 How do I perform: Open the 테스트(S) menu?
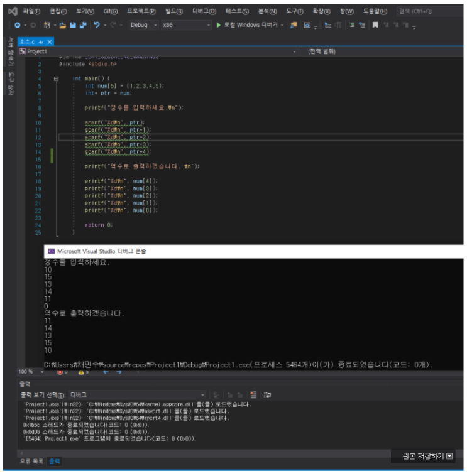238,11
